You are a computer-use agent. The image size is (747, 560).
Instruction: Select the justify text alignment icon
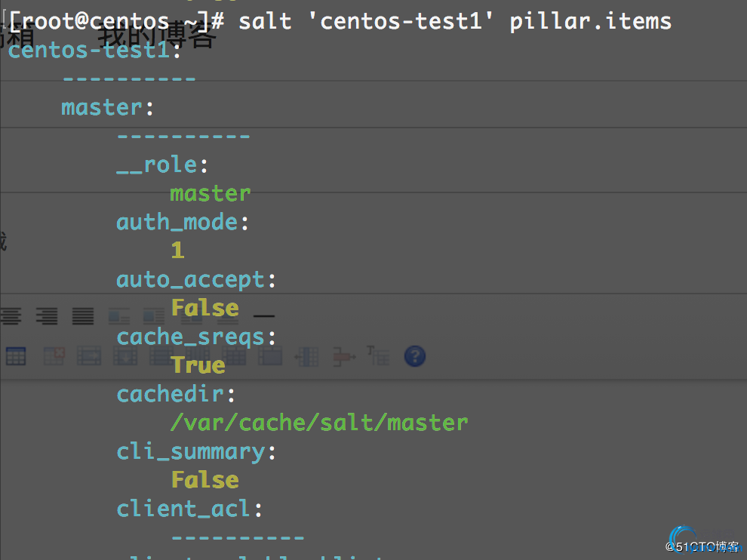pos(83,316)
